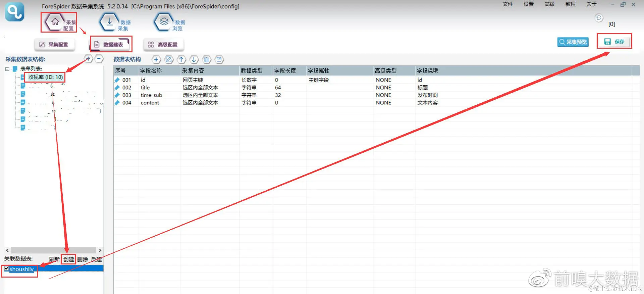Image resolution: width=644 pixels, height=294 pixels.
Task: Click the 采集预览 button
Action: pos(573,42)
